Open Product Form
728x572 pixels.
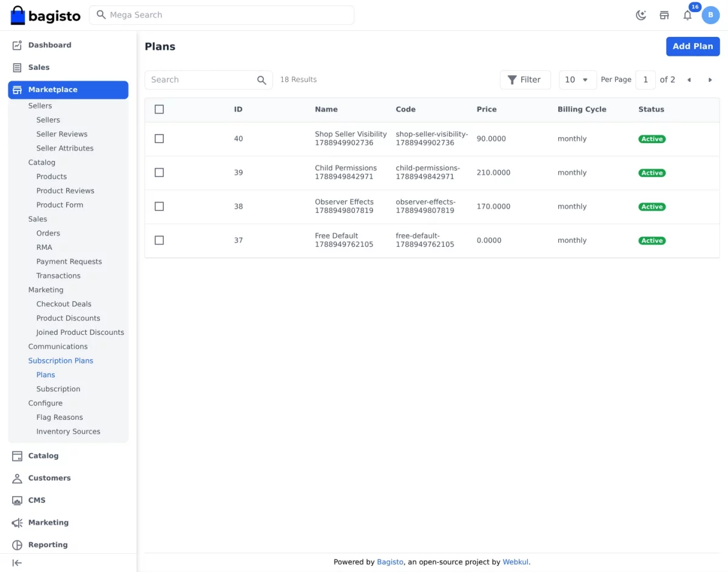click(x=59, y=205)
